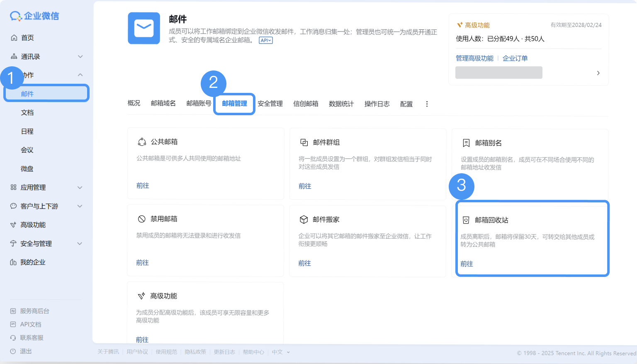637x364 pixels.
Task: Click the API文档 icon
Action: [13, 324]
